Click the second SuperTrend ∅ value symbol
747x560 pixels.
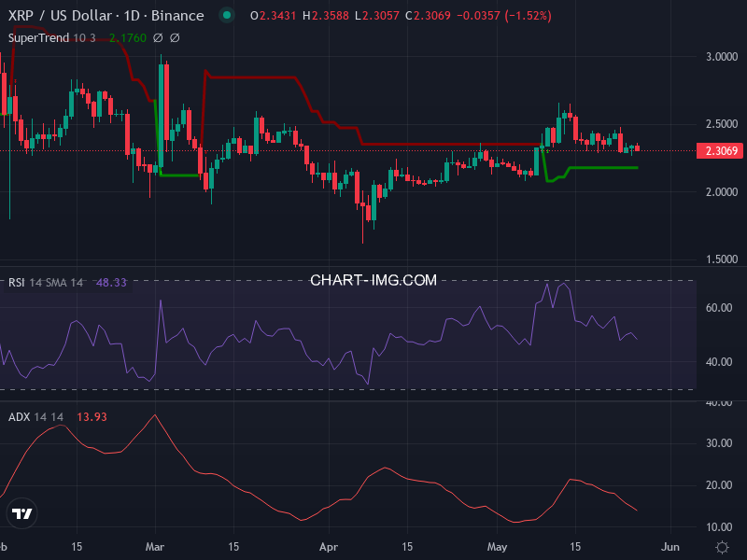175,38
